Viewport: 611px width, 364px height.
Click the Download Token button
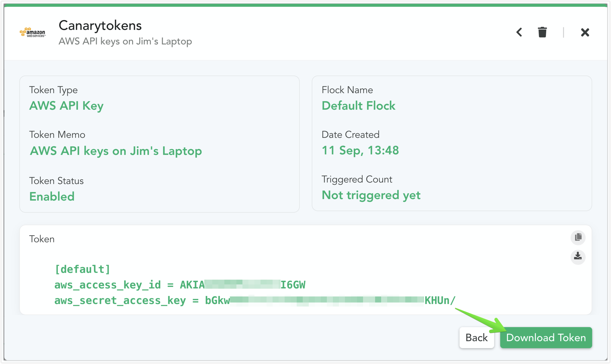(x=546, y=338)
